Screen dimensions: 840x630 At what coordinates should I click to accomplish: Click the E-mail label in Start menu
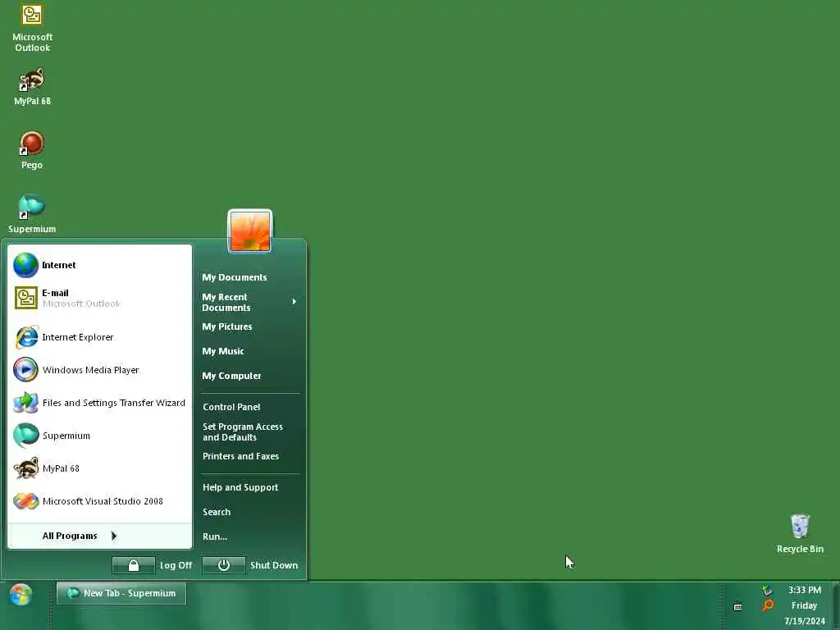pyautogui.click(x=55, y=293)
